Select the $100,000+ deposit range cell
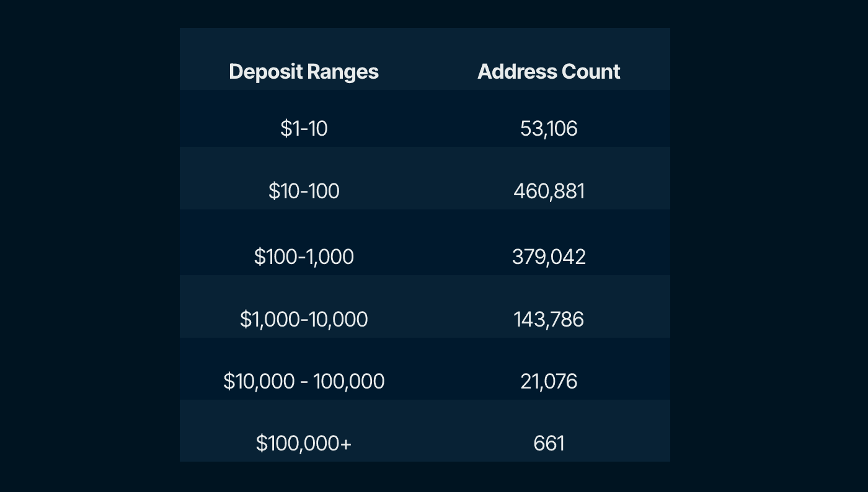This screenshot has height=492, width=868. pyautogui.click(x=304, y=443)
